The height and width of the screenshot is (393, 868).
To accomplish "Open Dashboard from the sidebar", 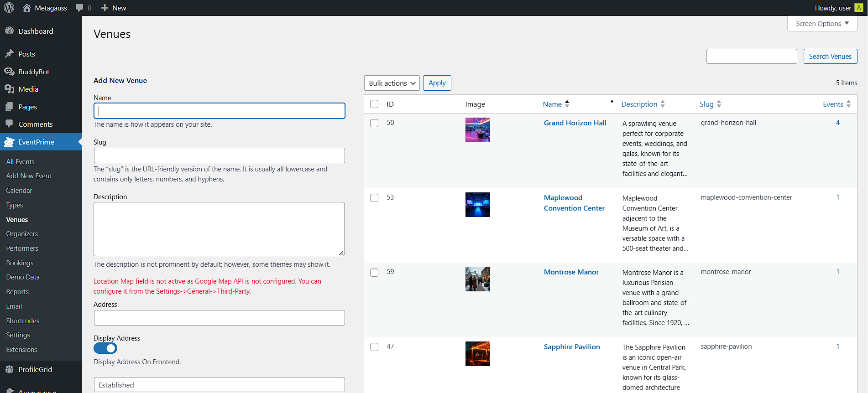I will coord(36,31).
